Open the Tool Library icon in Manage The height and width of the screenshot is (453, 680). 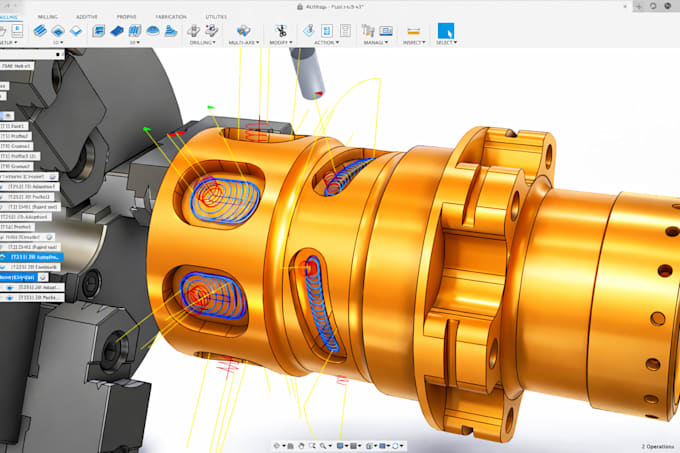(368, 31)
